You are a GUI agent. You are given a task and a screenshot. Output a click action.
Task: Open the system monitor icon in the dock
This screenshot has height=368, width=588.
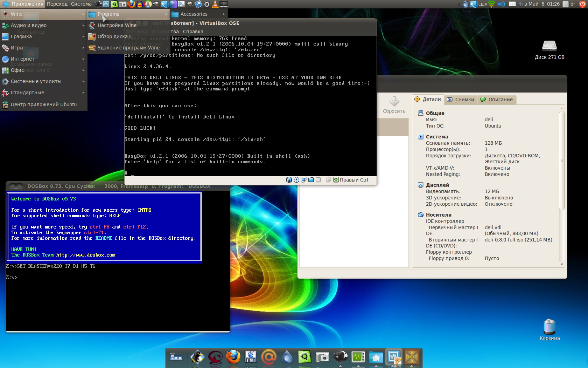point(358,357)
